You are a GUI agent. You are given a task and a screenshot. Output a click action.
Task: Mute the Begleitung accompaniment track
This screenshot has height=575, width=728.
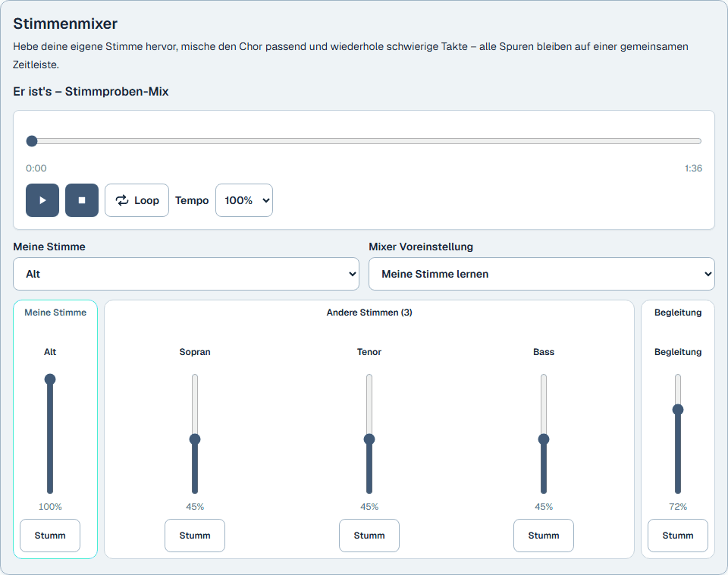click(x=678, y=536)
